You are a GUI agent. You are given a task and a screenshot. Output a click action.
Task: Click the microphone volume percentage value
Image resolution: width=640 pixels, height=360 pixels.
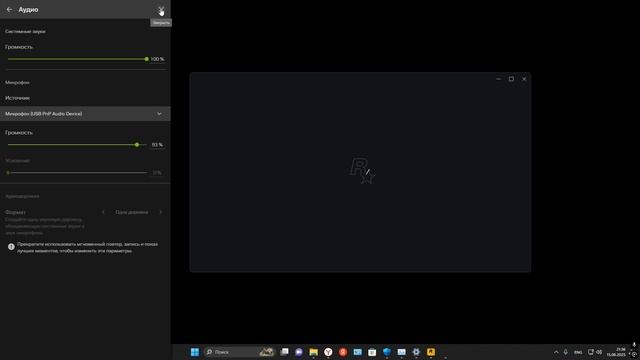tap(157, 145)
